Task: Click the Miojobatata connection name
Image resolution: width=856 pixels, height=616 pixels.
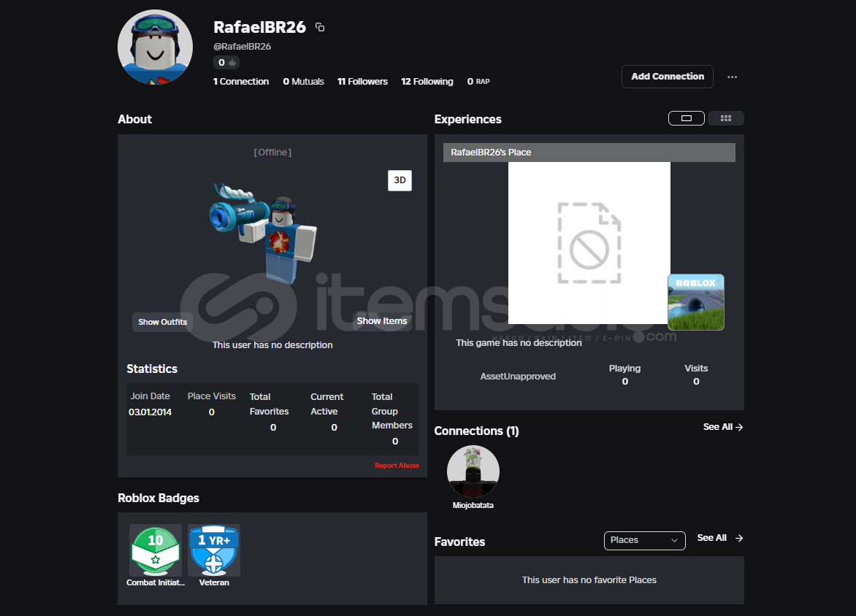Action: 473,506
